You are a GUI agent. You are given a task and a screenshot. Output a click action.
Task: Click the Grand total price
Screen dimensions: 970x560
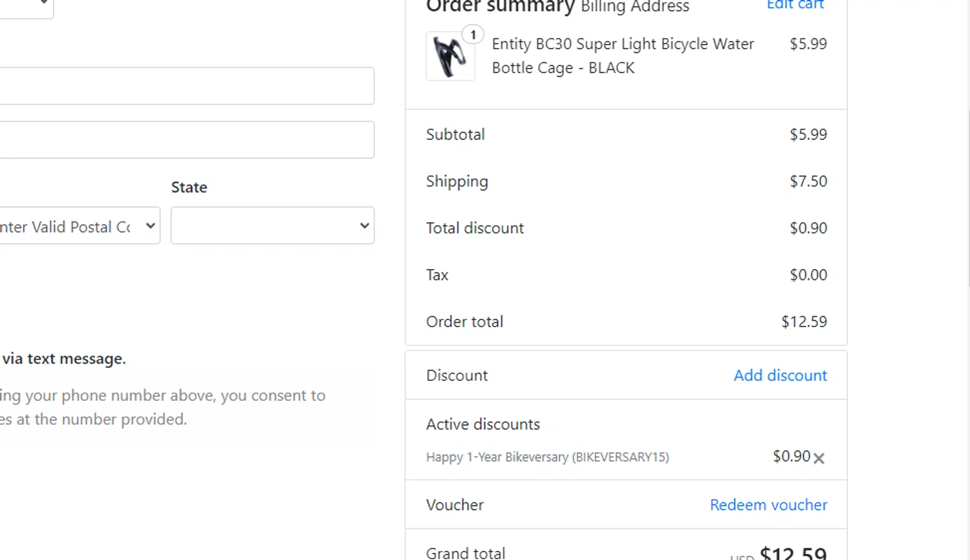[793, 553]
